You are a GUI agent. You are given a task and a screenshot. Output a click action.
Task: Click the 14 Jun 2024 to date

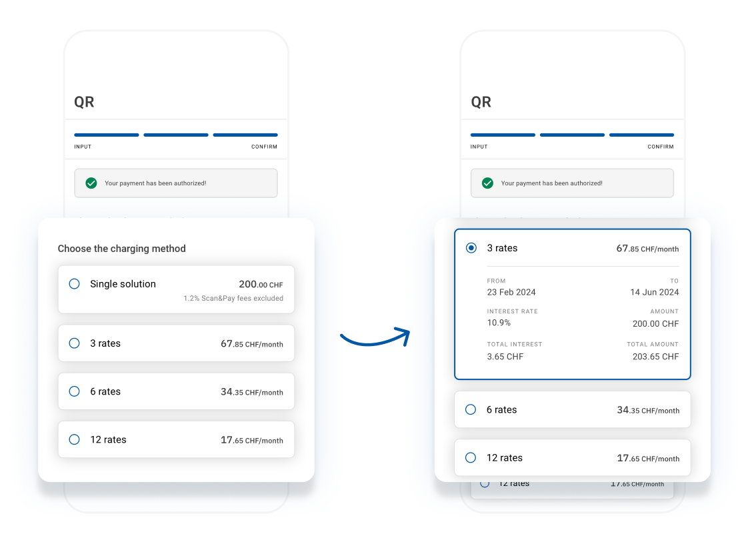pos(655,292)
